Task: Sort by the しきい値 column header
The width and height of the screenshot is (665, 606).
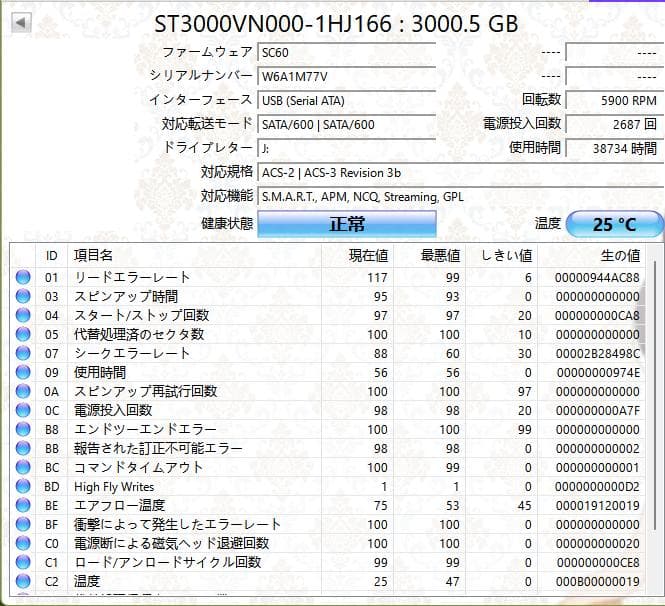Action: pos(502,256)
